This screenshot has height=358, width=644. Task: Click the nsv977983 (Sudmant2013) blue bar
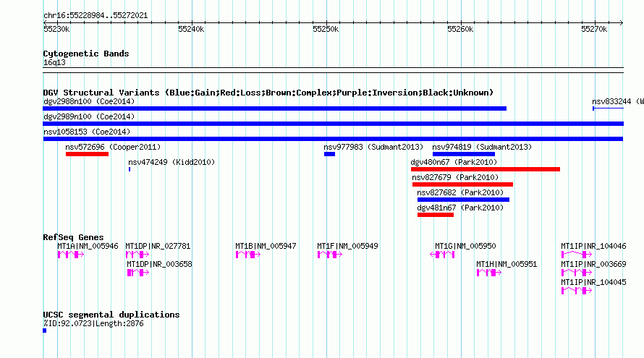pos(329,154)
